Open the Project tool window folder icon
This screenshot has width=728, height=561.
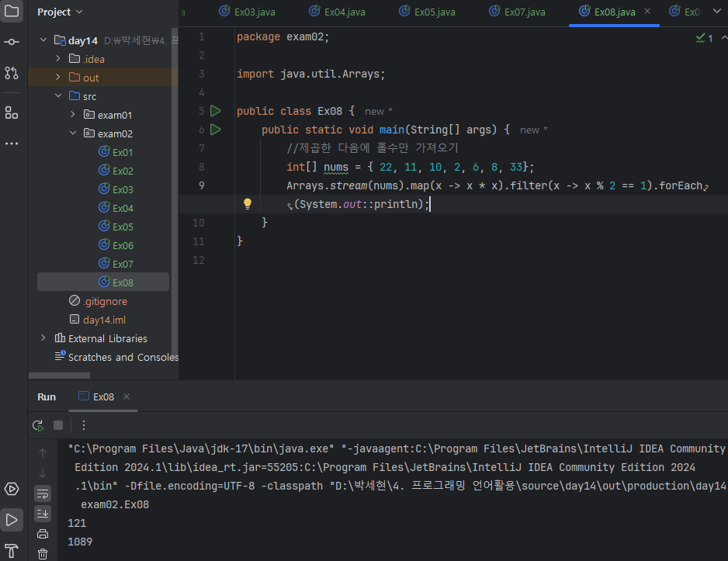(11, 11)
